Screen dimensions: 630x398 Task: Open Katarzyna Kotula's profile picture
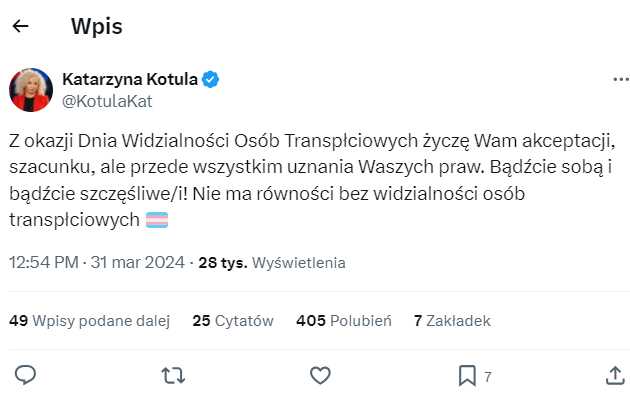point(31,90)
